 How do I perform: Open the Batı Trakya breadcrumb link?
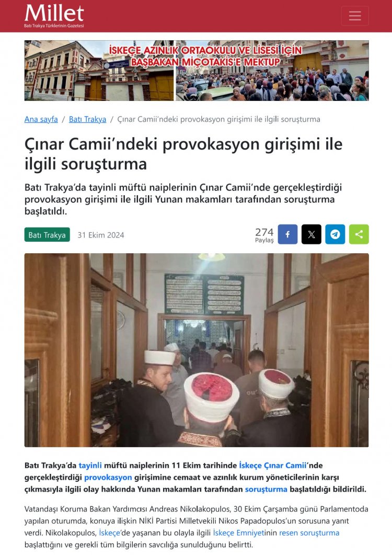click(x=87, y=119)
